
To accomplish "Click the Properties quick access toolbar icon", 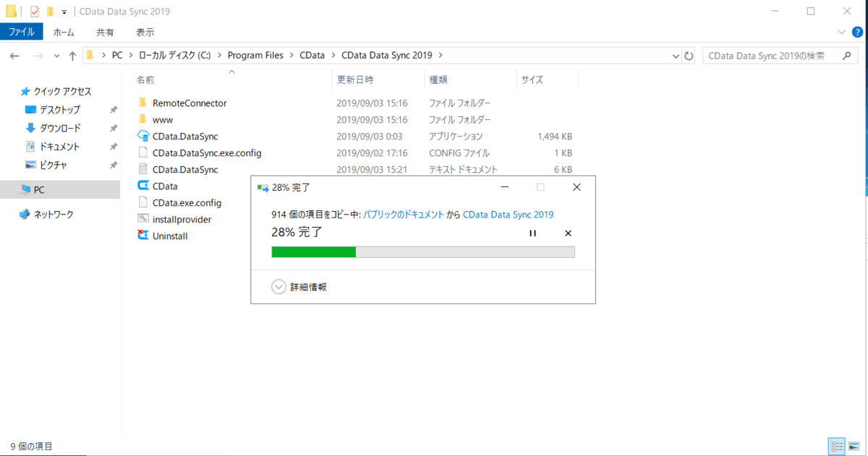I will point(34,12).
